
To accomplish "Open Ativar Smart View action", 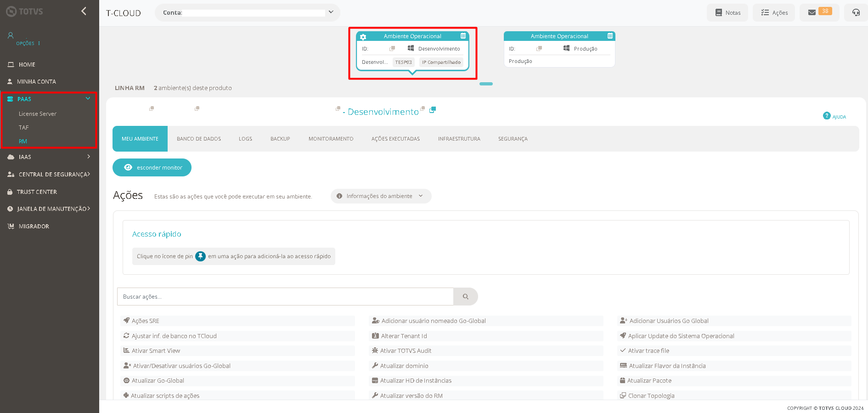I will click(x=238, y=351).
